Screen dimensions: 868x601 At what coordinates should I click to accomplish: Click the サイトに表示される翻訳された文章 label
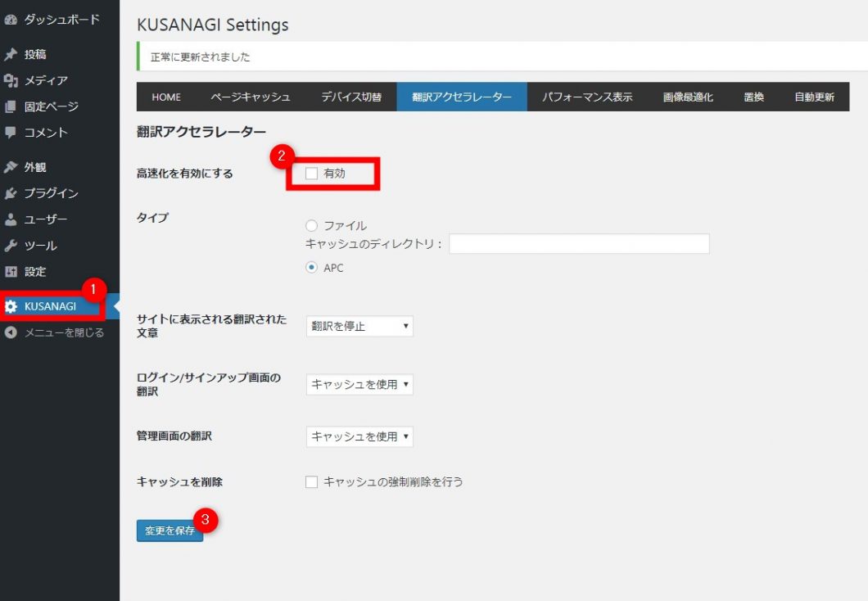[211, 326]
